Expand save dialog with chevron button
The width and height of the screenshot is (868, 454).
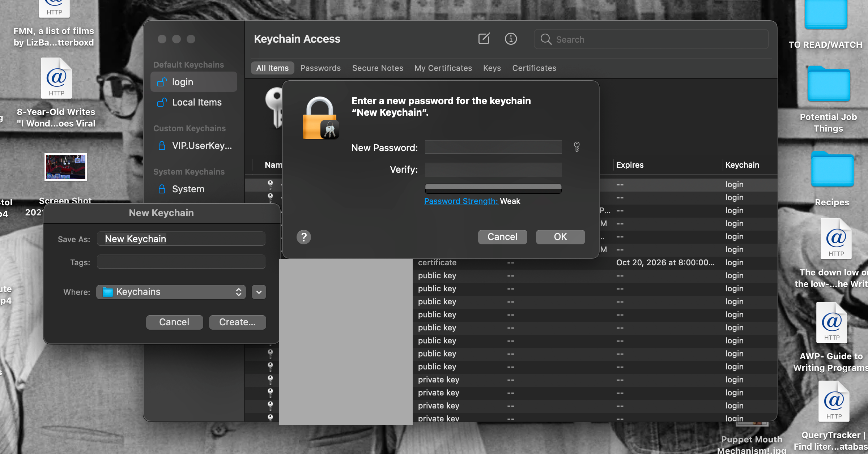click(259, 292)
